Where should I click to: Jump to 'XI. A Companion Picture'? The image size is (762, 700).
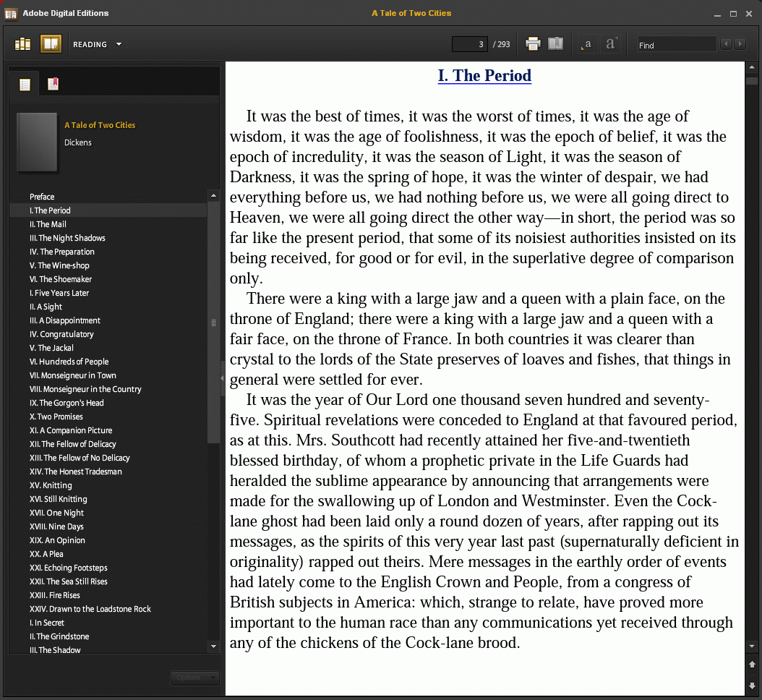(70, 431)
